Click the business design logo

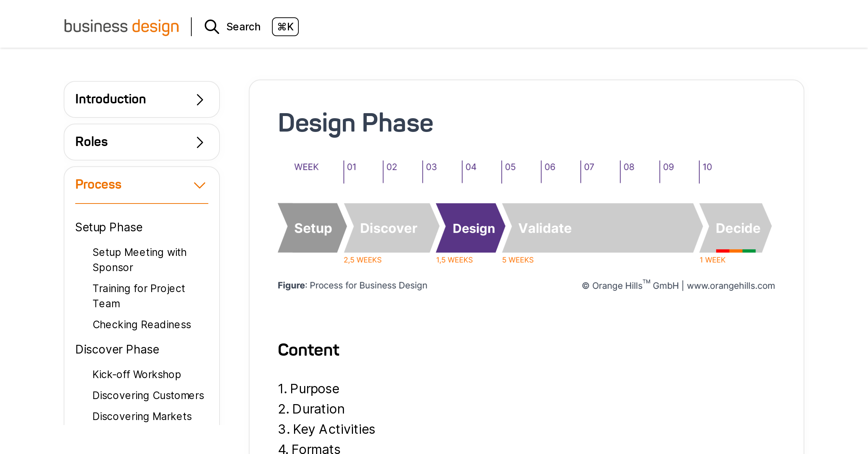coord(122,26)
